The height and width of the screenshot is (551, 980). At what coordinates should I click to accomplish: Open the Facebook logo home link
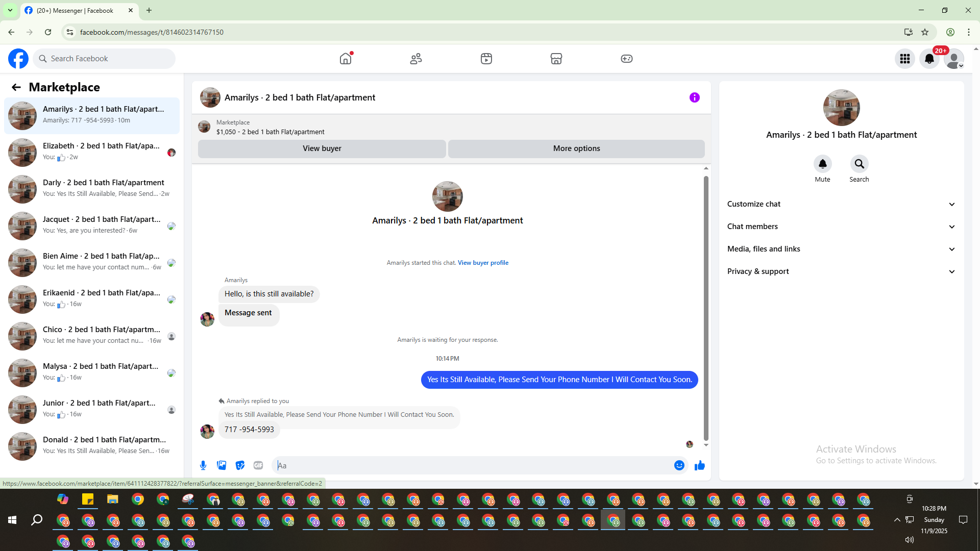pyautogui.click(x=18, y=59)
